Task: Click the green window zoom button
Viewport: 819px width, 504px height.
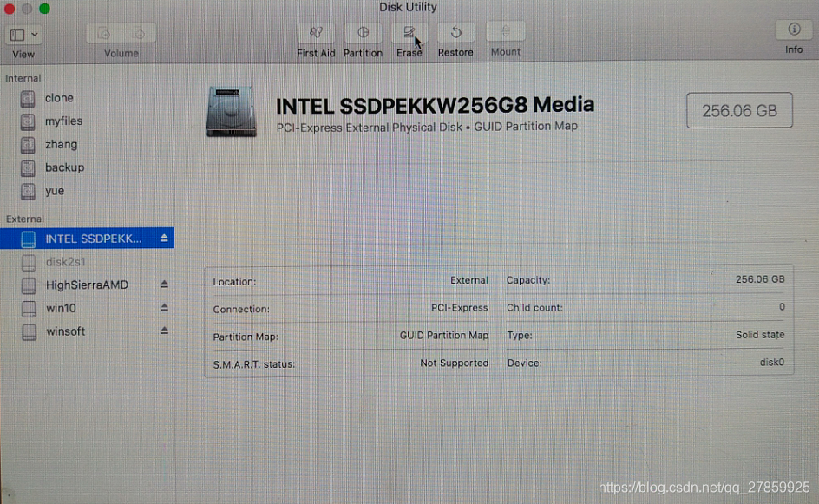Action: click(x=45, y=9)
